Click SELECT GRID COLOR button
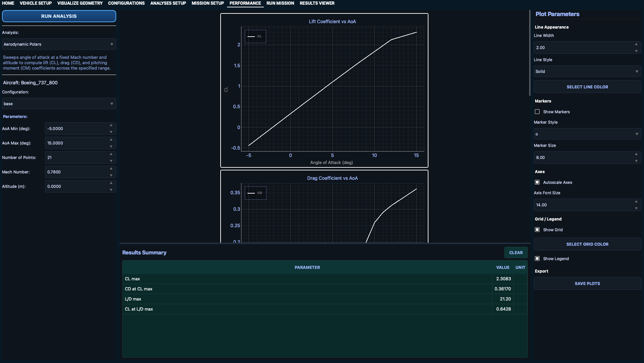644x363 pixels. click(x=587, y=244)
